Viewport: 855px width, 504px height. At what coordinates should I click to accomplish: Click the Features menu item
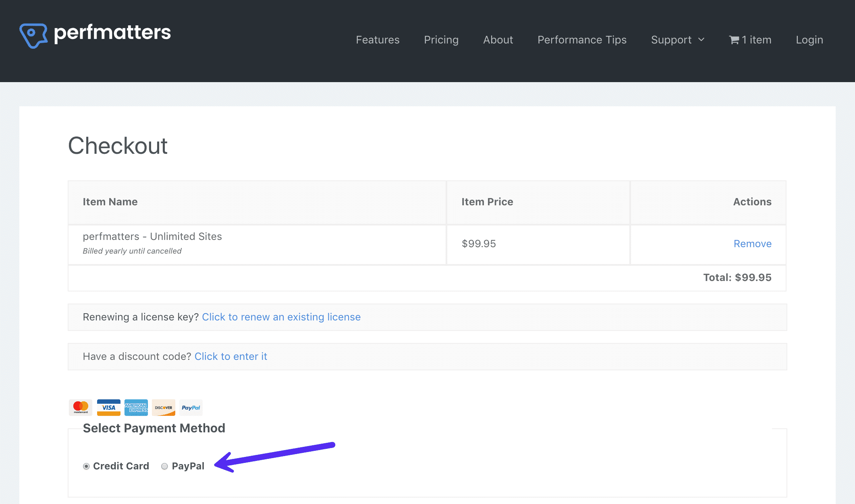[378, 39]
